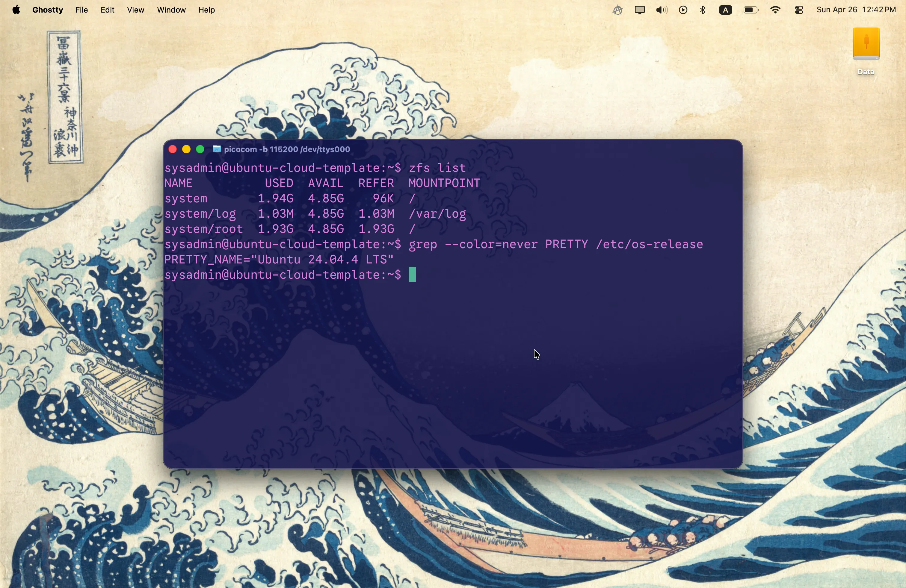This screenshot has height=588, width=906.
Task: Click the date and time clock
Action: coord(856,10)
